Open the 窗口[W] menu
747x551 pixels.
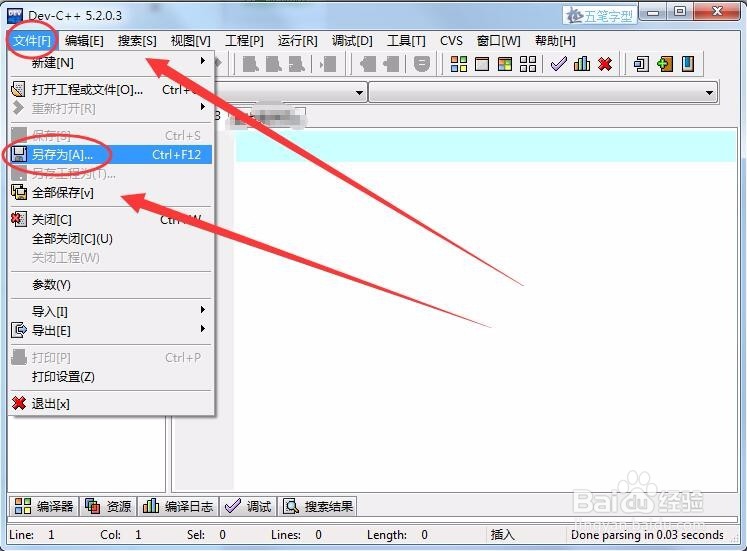pyautogui.click(x=499, y=41)
